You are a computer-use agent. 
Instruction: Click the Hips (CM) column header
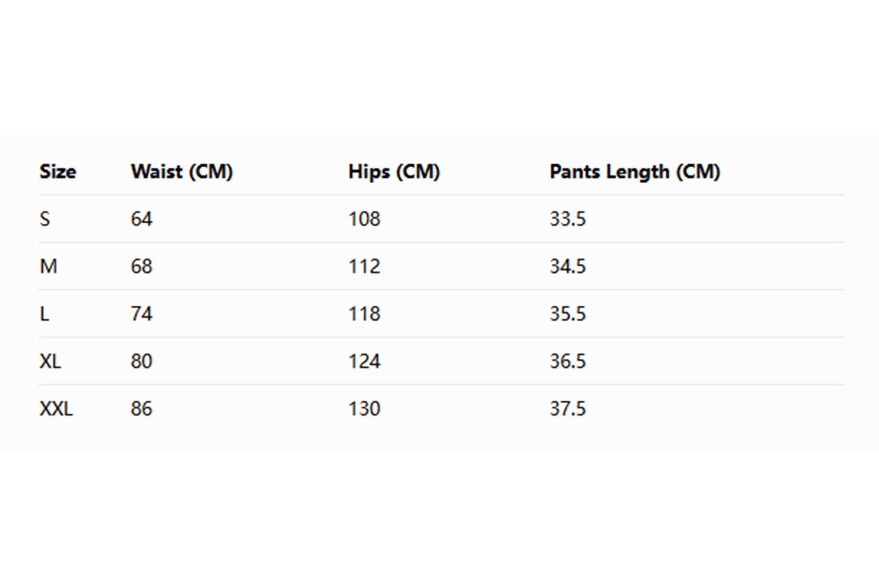coord(394,171)
